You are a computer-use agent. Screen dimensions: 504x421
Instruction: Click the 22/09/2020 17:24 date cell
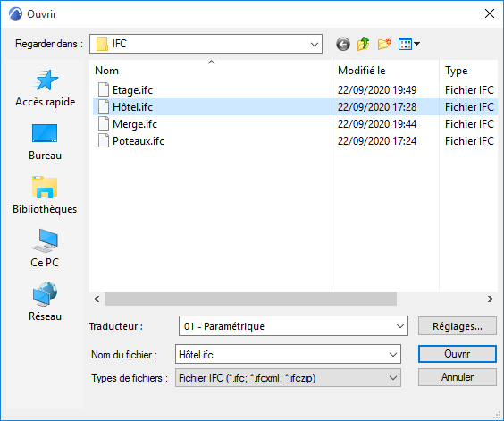(x=377, y=141)
